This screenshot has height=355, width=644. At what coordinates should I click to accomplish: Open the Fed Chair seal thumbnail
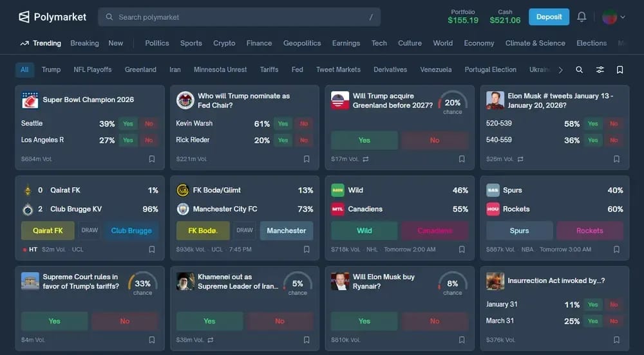185,100
